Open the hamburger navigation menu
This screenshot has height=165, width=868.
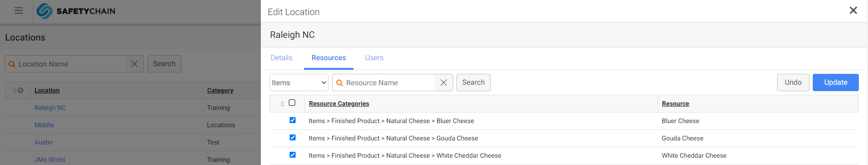(19, 10)
